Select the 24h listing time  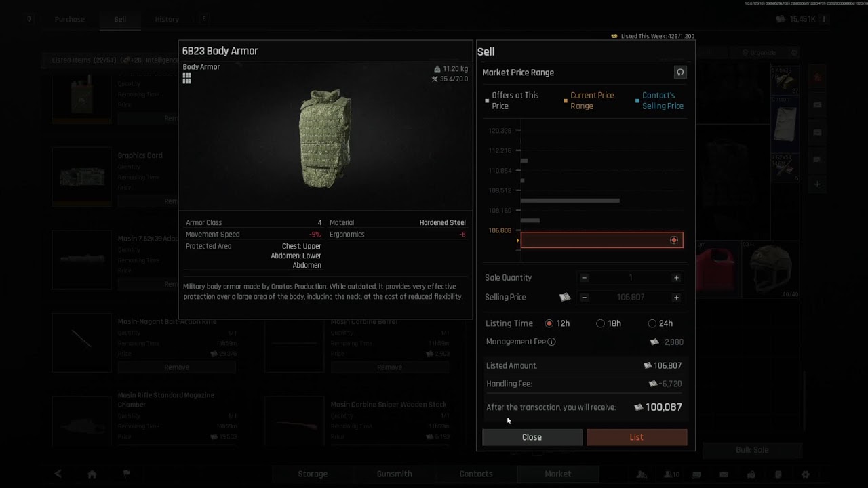pyautogui.click(x=652, y=323)
